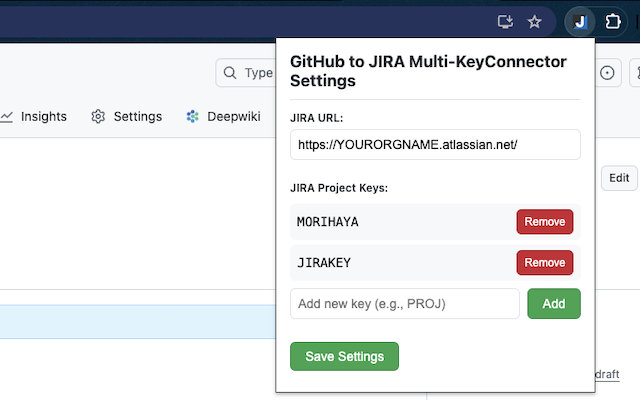Screen dimensions: 640x400
Task: Click the JIRA URL label
Action: [316, 118]
